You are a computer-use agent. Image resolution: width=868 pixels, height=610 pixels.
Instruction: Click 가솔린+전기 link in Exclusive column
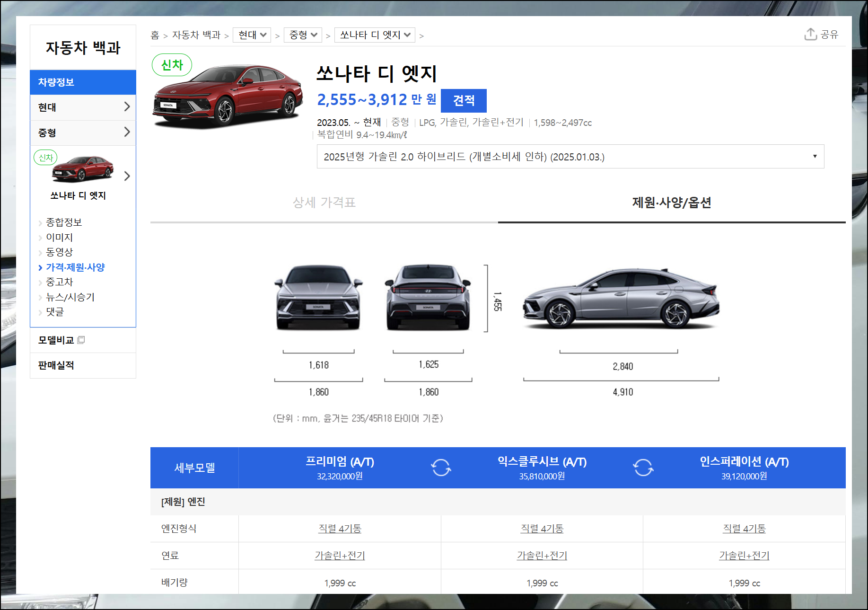(x=542, y=556)
